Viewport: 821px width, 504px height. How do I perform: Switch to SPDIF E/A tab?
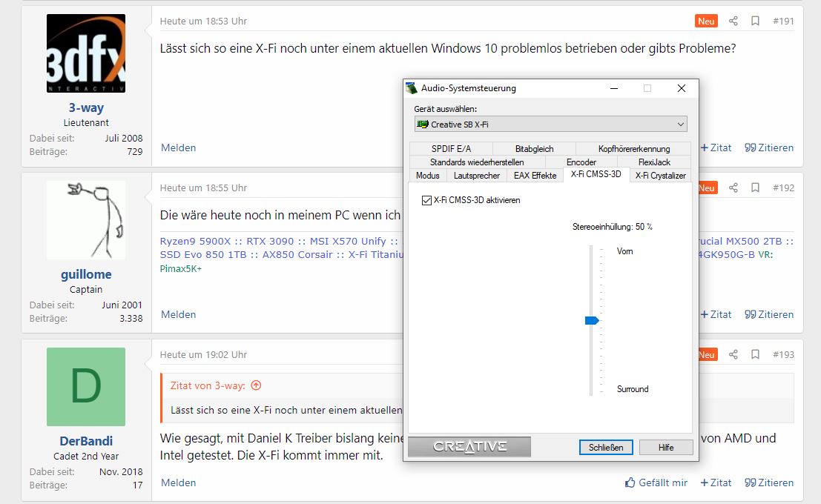451,149
